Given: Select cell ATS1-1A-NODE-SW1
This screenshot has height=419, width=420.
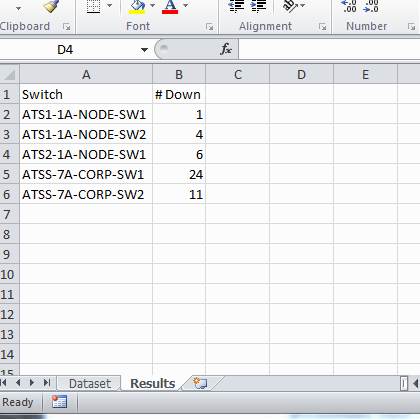Looking at the screenshot, I should [x=86, y=114].
